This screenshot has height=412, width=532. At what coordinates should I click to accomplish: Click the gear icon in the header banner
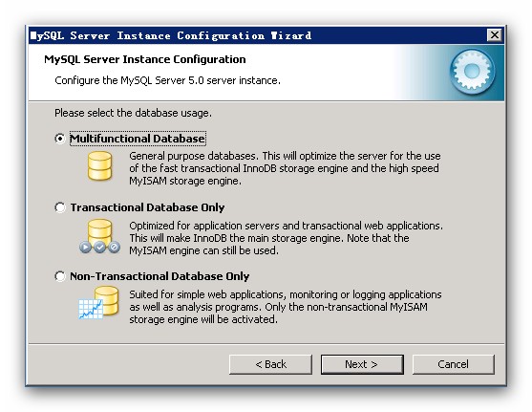point(472,72)
